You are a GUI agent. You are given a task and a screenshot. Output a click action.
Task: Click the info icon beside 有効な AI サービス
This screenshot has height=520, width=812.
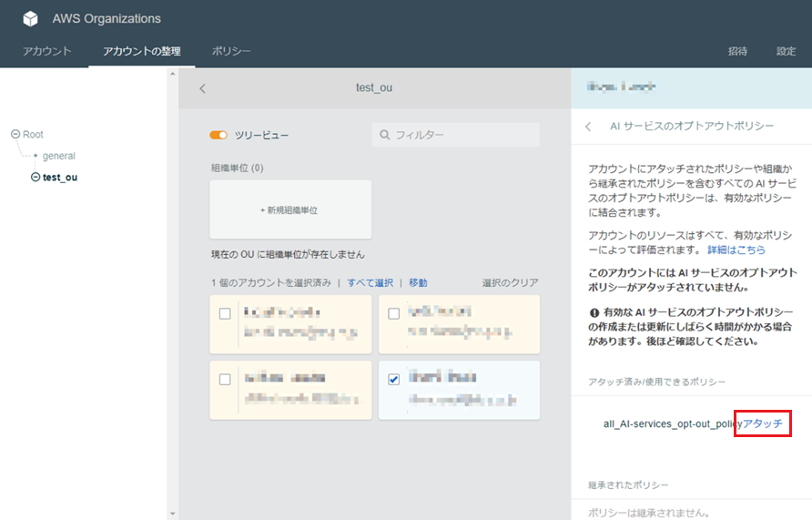(594, 313)
